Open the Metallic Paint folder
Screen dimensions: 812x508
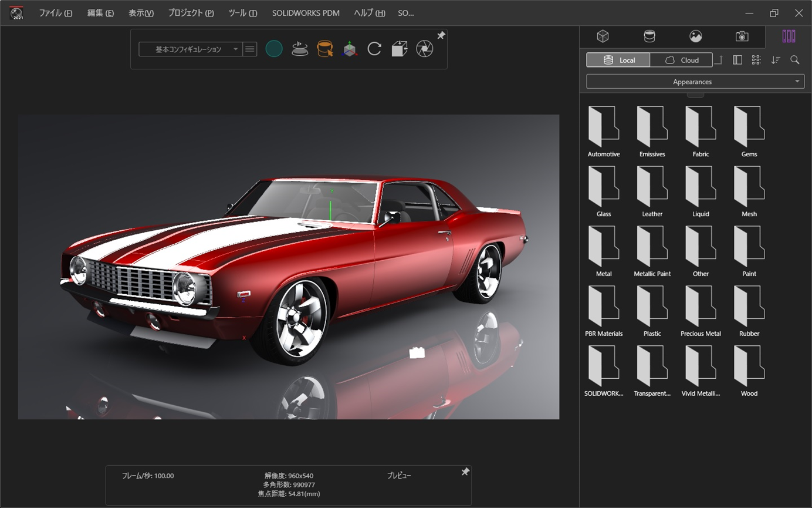click(652, 251)
